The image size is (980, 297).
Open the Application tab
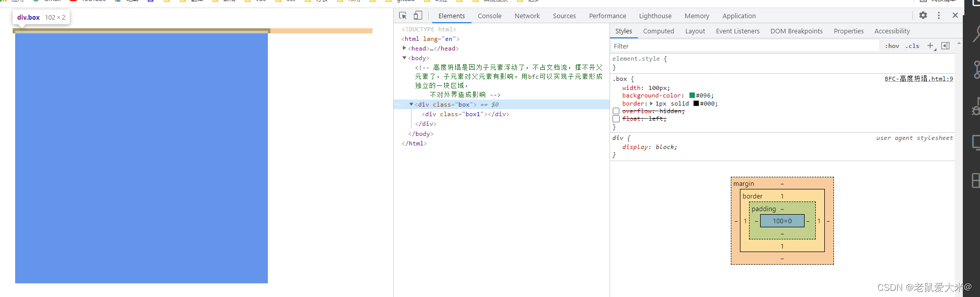(x=739, y=16)
